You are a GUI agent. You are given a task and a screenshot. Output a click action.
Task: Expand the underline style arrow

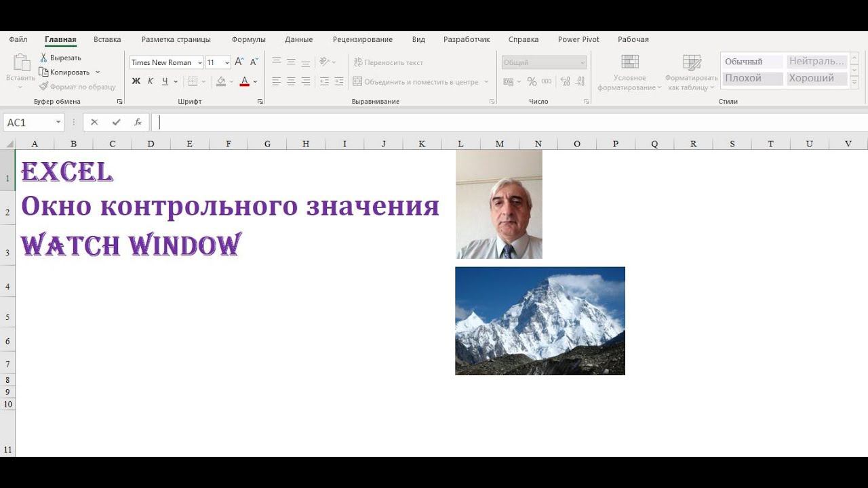pos(176,81)
